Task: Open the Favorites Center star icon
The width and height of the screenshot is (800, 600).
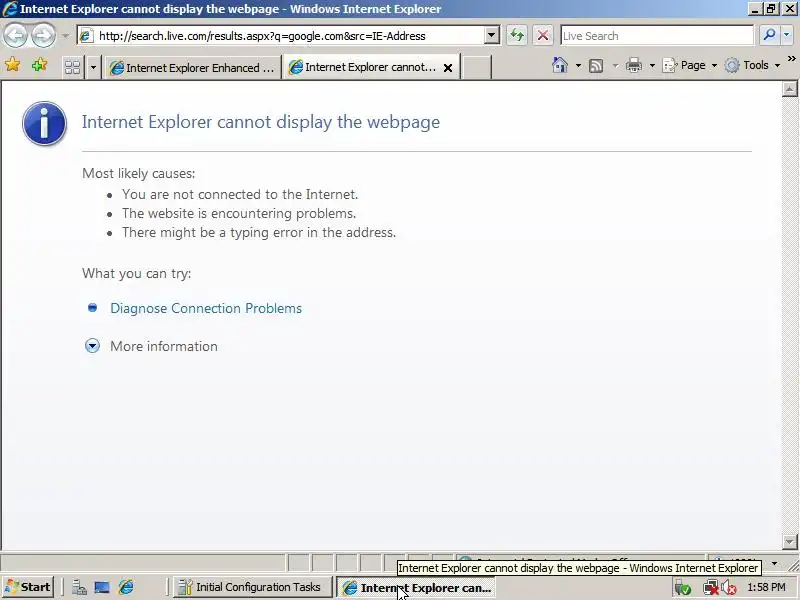Action: tap(12, 65)
